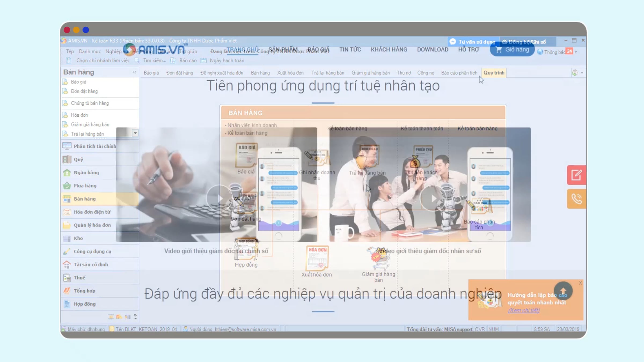This screenshot has height=362, width=644.
Task: Click Ghi nhận doanh thu workflow icon
Action: click(317, 158)
